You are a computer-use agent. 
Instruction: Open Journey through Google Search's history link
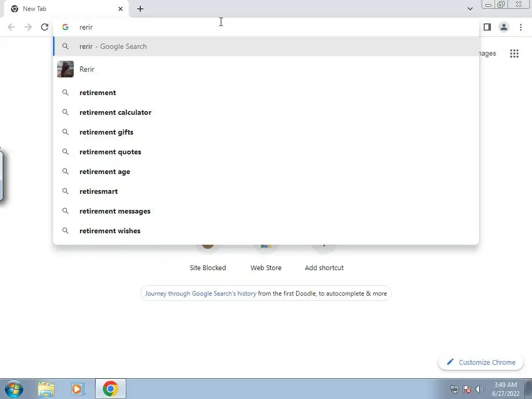pyautogui.click(x=201, y=294)
